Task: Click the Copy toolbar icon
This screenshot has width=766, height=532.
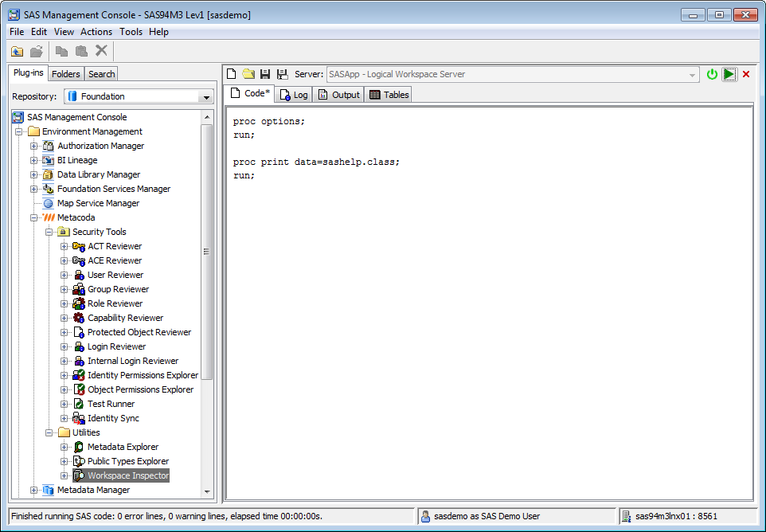Action: pyautogui.click(x=61, y=51)
